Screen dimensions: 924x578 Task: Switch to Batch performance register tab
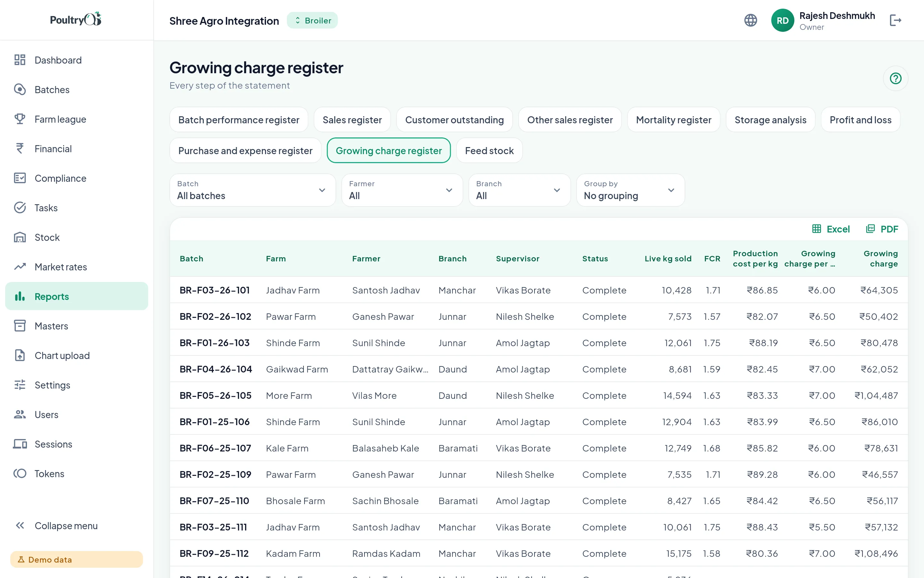coord(239,120)
